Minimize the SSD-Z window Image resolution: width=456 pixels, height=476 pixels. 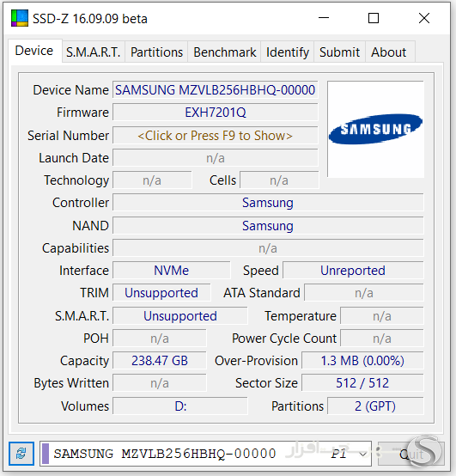coord(324,18)
